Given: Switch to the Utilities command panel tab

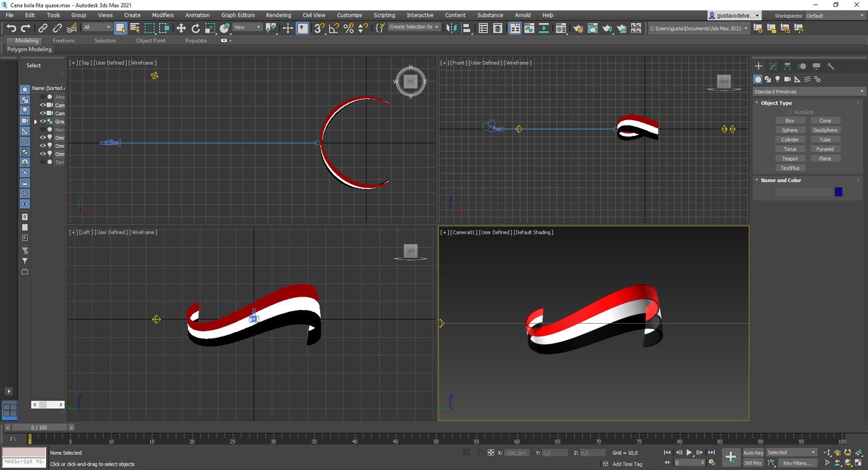Looking at the screenshot, I should [831, 66].
